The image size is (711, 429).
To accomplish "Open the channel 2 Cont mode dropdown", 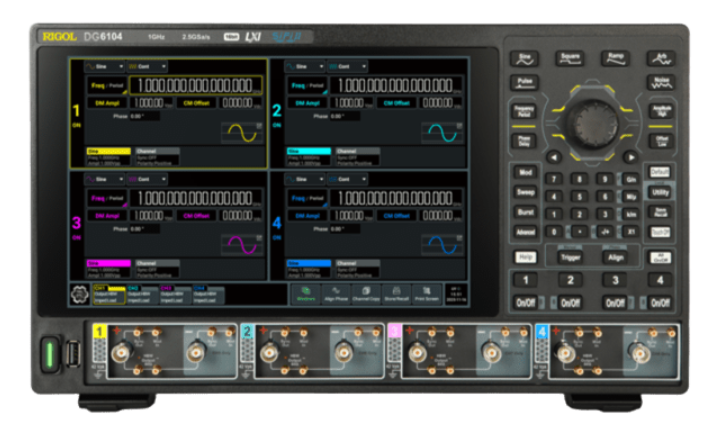I will 347,67.
